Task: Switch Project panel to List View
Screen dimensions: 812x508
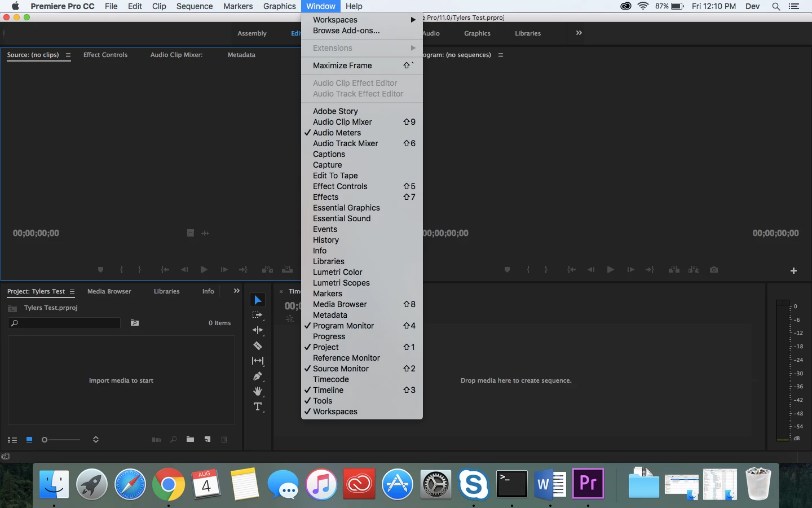Action: tap(12, 440)
